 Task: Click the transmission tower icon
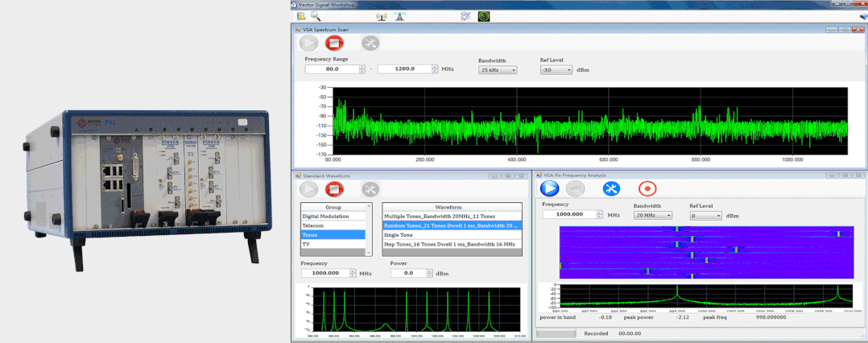click(x=399, y=16)
